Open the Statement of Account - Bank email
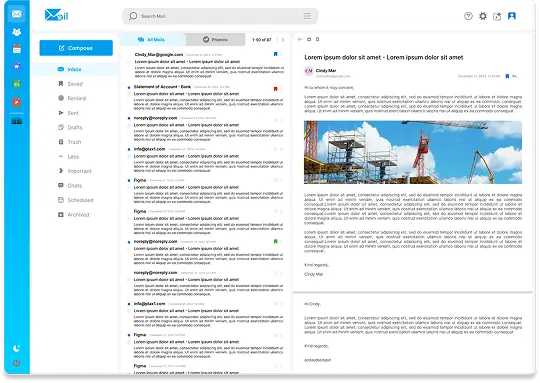Viewport: 540px width, 383px height. click(206, 97)
